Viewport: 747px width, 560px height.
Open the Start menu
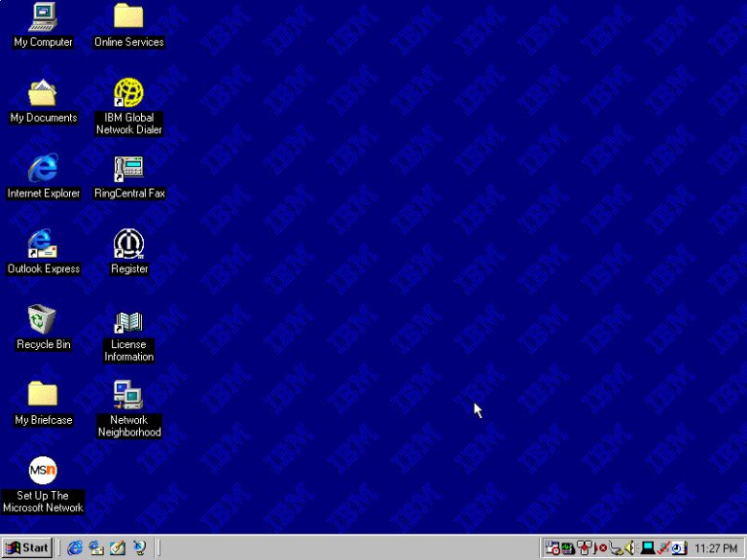[27, 547]
